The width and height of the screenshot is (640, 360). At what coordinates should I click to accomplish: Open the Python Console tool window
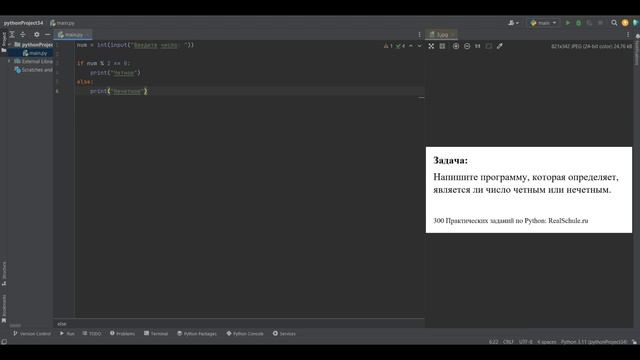(245, 333)
